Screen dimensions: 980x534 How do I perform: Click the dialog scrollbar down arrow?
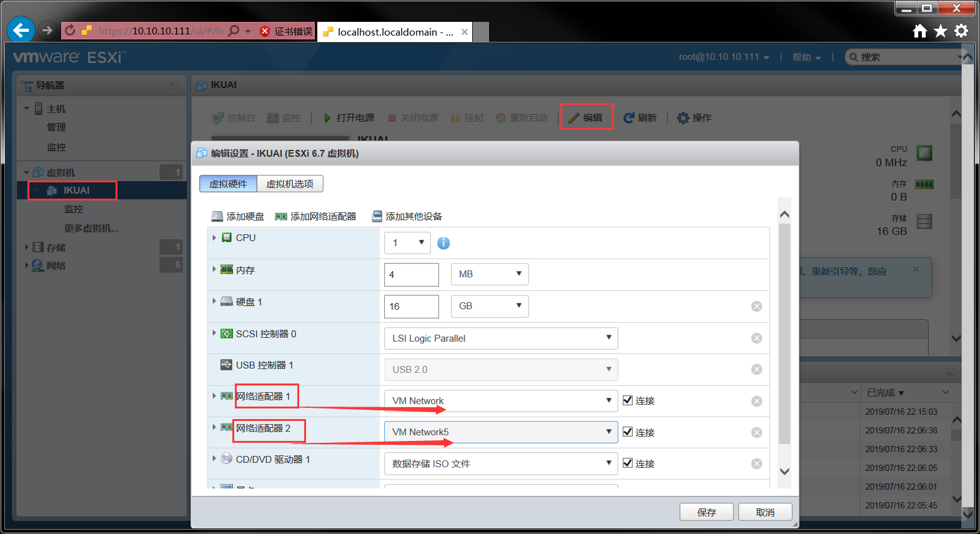pos(785,472)
